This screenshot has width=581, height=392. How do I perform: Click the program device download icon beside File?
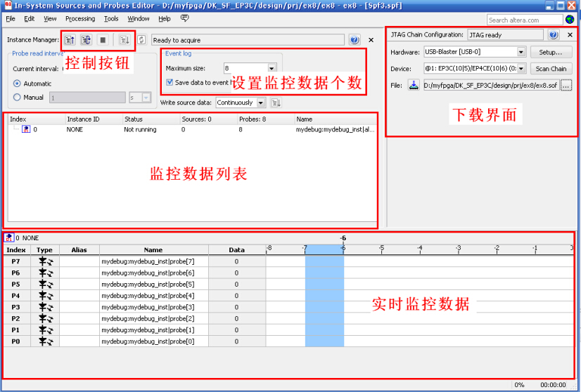coord(414,85)
